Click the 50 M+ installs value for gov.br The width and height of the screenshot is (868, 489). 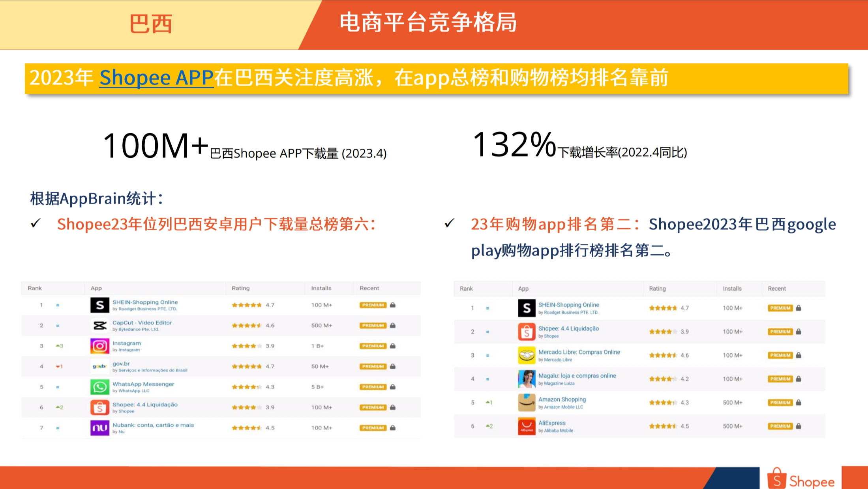pyautogui.click(x=320, y=367)
